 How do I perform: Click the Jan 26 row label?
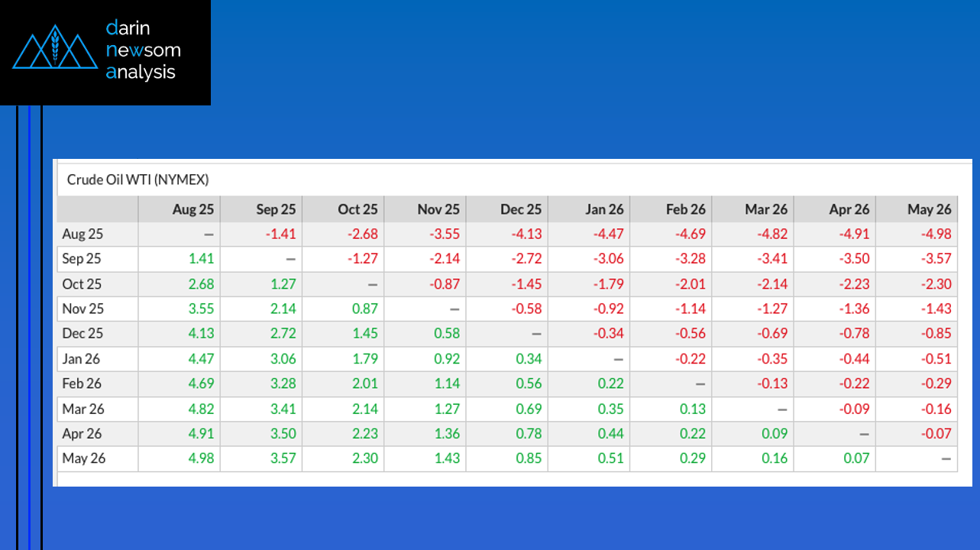point(81,359)
